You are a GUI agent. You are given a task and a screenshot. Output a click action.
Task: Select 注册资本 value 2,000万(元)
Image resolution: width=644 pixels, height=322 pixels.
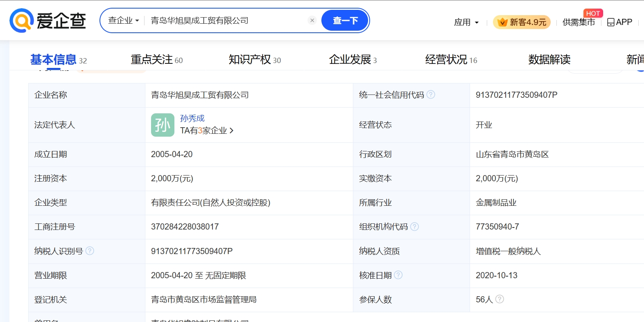click(x=172, y=178)
